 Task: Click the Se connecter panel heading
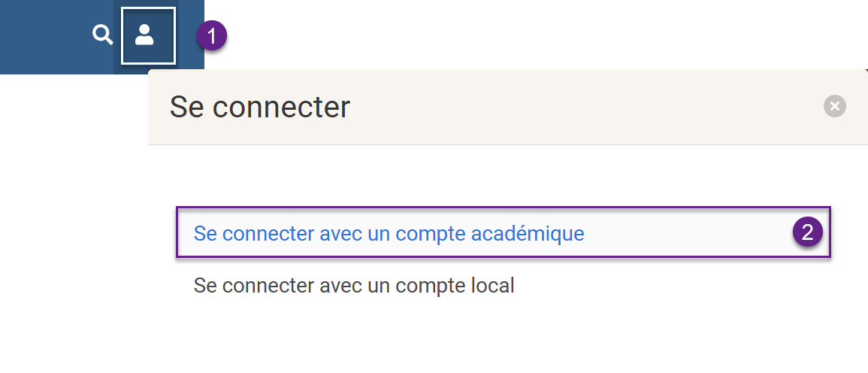click(x=260, y=107)
